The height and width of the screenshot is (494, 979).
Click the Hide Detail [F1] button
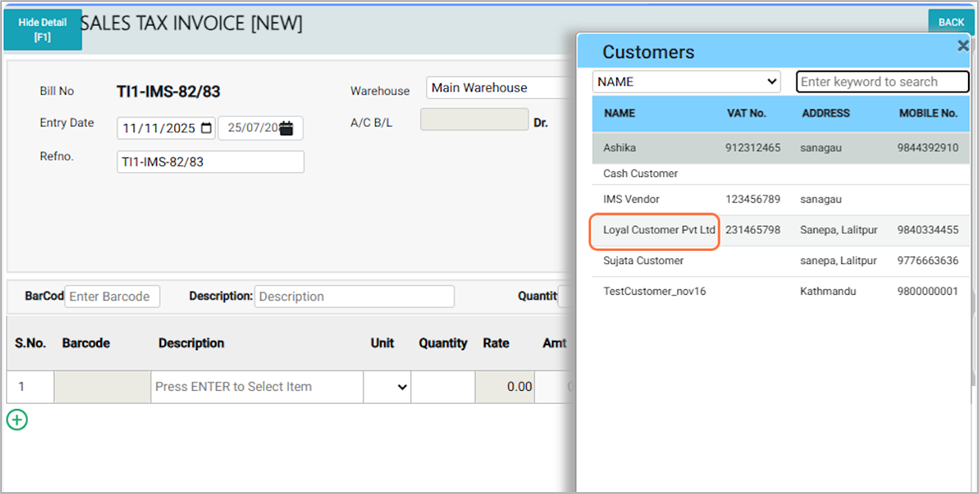pos(42,29)
